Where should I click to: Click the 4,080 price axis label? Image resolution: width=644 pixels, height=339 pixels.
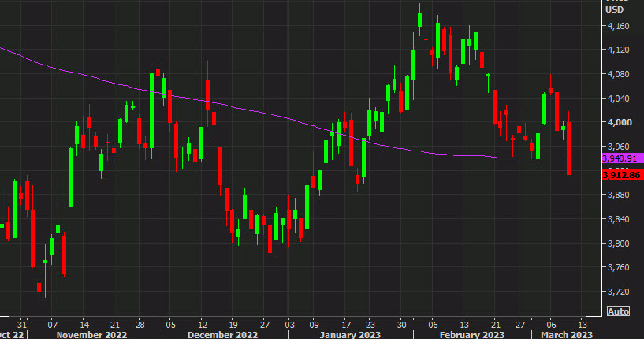tap(618, 74)
